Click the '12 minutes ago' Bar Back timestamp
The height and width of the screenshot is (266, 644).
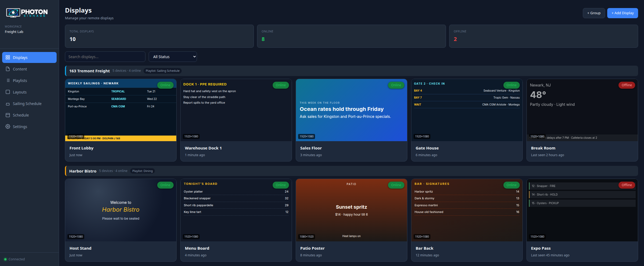tap(427, 255)
